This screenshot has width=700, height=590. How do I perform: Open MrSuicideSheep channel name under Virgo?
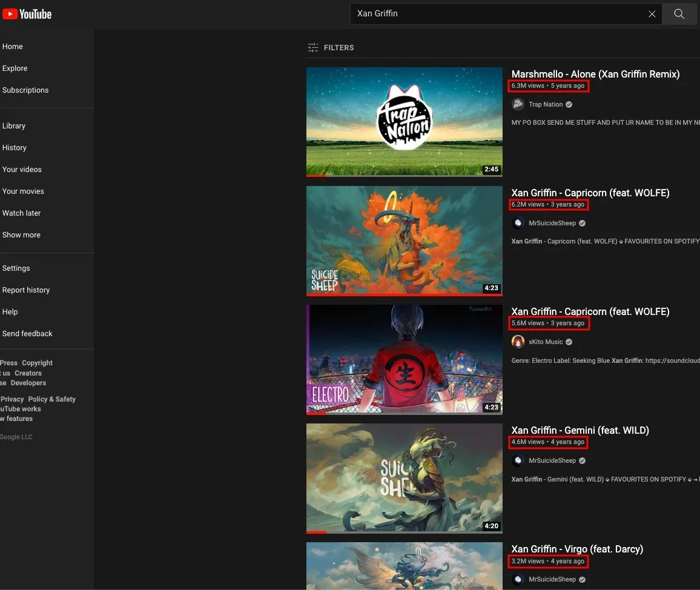pyautogui.click(x=552, y=580)
